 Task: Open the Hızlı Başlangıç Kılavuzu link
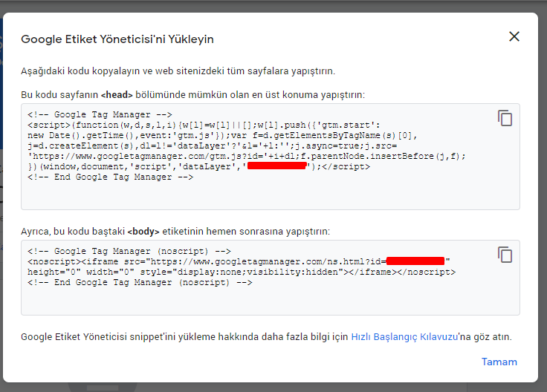(404, 337)
